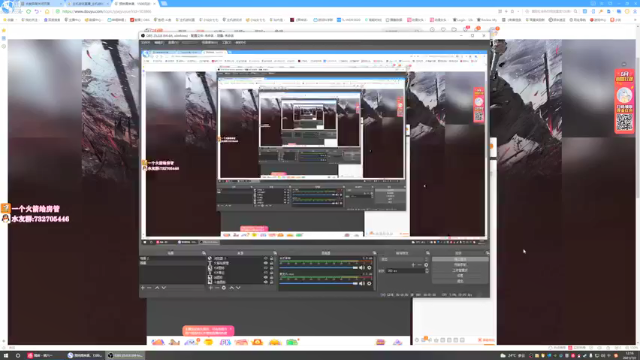Image resolution: width=640 pixels, height=360 pixels.
Task: Mute the first audio mixer channel speaker
Action: pos(362,268)
